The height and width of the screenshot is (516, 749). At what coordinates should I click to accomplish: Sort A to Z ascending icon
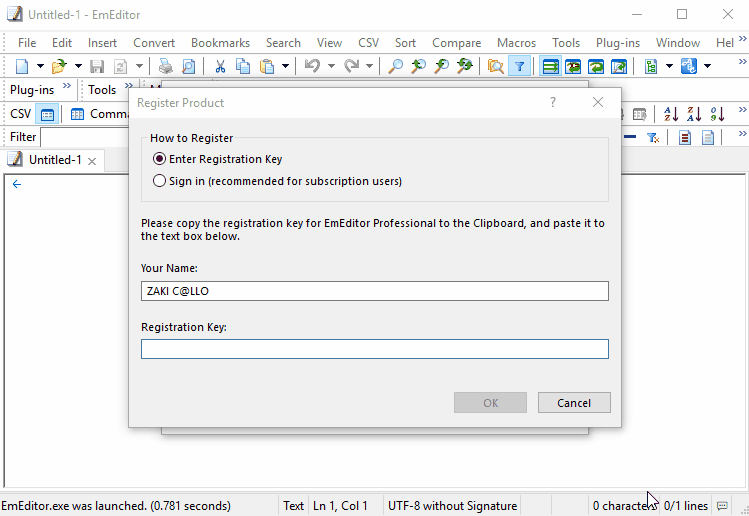671,114
